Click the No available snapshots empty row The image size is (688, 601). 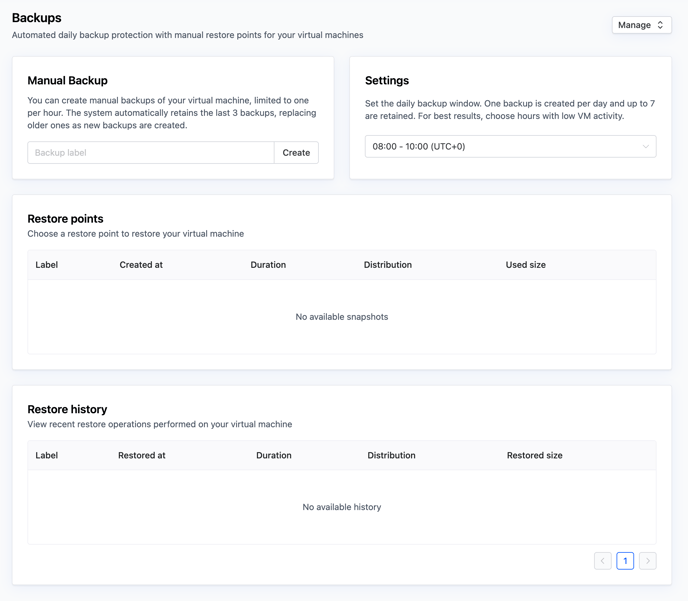coord(342,317)
